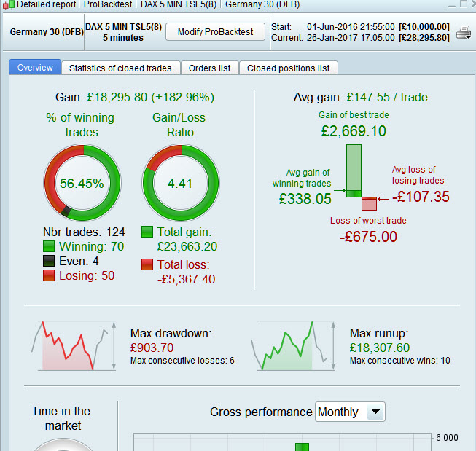Click Max consecutive wins: 10 text
Viewport: 476px width, 451px height.
(x=399, y=360)
